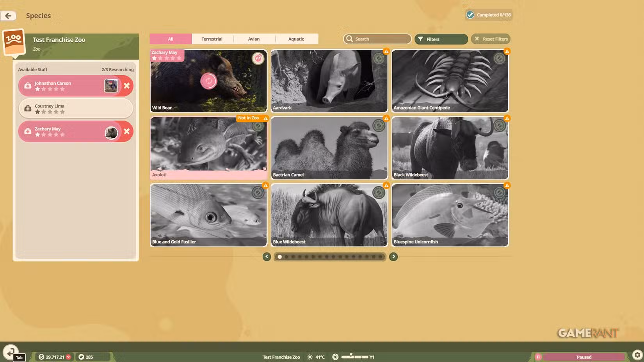Switch to the Terrestrial tab
This screenshot has height=362, width=644.
click(212, 39)
